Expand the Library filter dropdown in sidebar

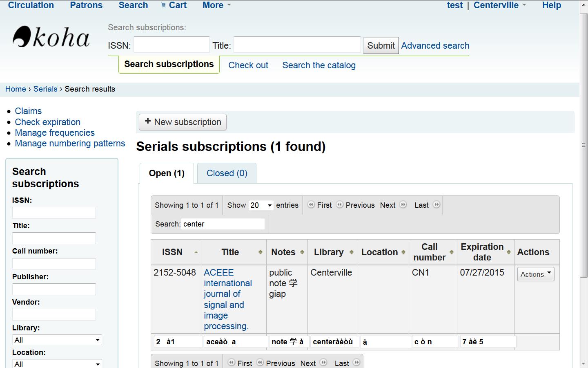pos(57,340)
